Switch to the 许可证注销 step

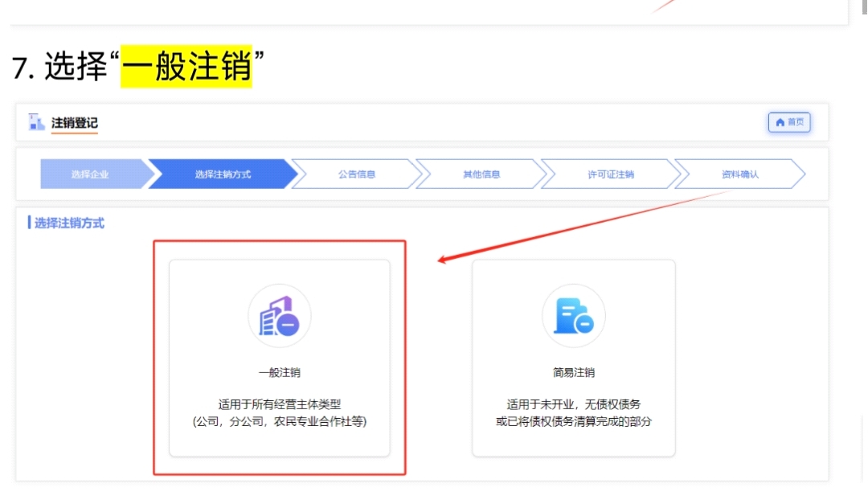click(610, 174)
